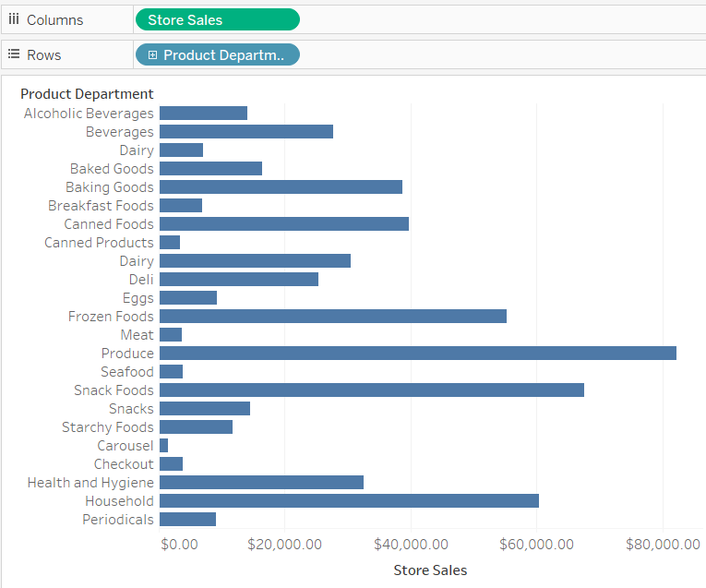This screenshot has height=588, width=706.
Task: Select the Produce row label
Action: (x=127, y=354)
